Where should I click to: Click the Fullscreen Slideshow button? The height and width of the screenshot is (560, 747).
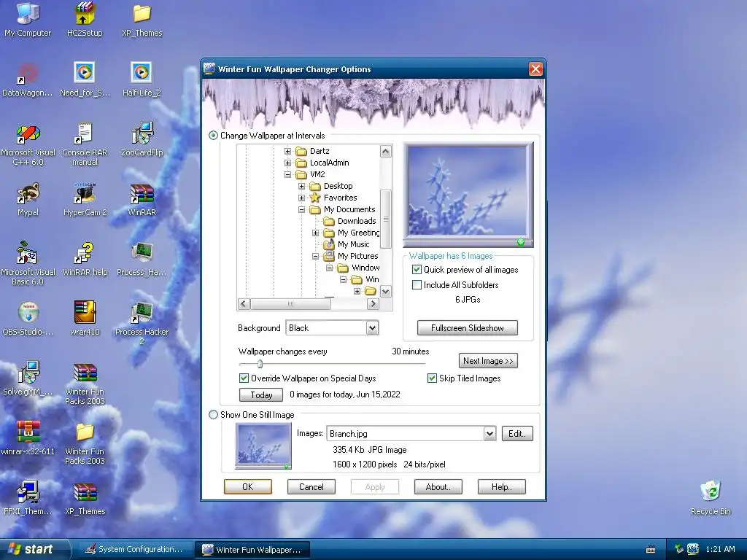tap(468, 328)
